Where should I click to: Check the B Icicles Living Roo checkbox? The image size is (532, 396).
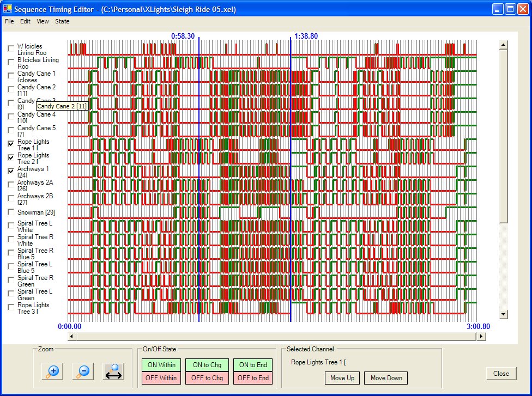11,62
